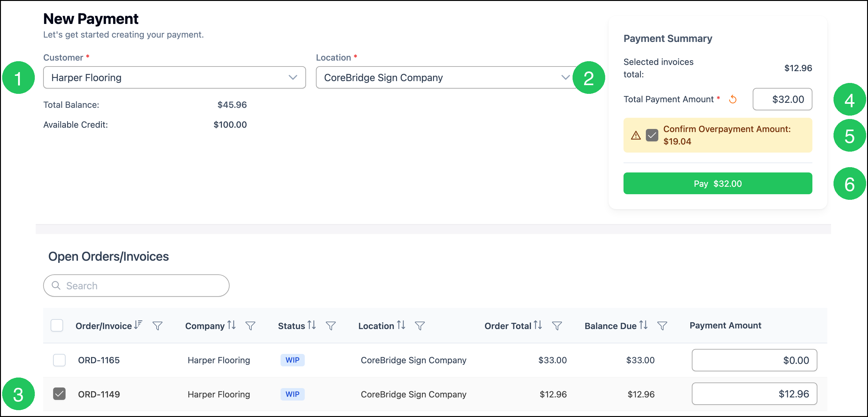Open the Status column filter

[x=331, y=326]
